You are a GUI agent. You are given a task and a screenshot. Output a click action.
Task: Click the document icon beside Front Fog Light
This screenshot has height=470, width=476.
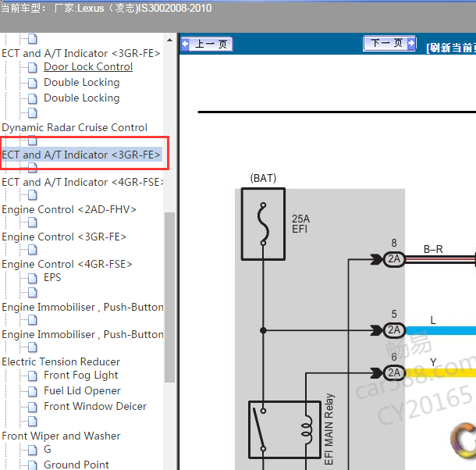coord(32,376)
